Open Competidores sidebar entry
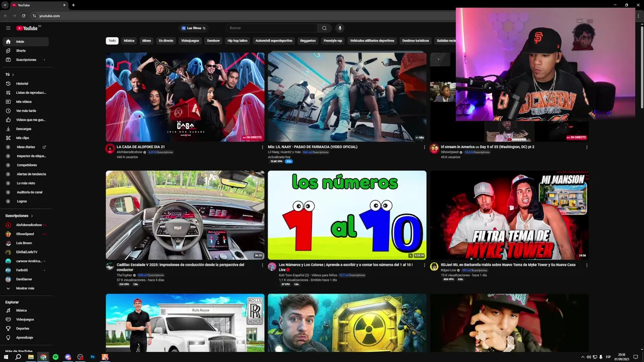This screenshot has width=644, height=362. tap(25, 165)
